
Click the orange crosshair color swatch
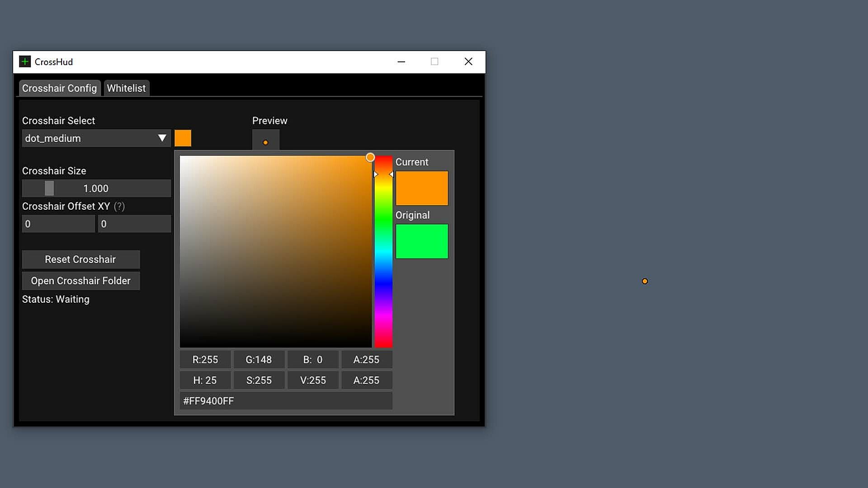pos(183,138)
